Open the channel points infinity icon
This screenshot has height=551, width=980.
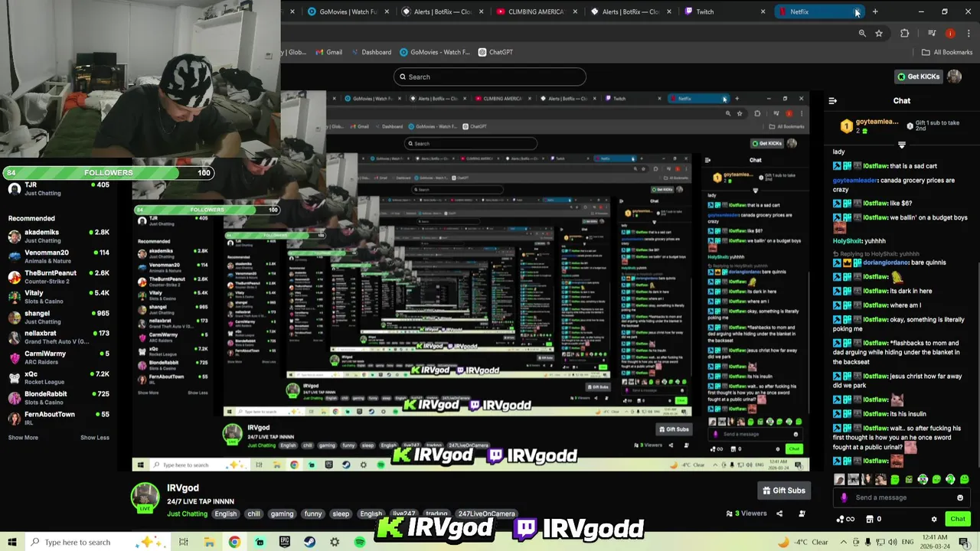point(846,519)
